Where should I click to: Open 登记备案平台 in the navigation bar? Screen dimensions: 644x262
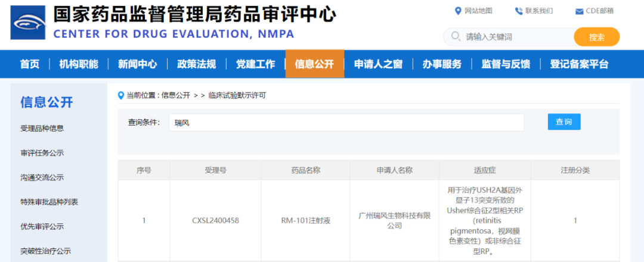coord(579,64)
